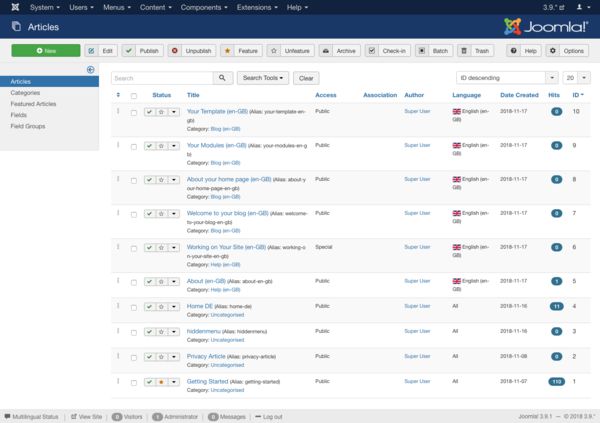Toggle featured star for Getting Started article

(x=161, y=382)
